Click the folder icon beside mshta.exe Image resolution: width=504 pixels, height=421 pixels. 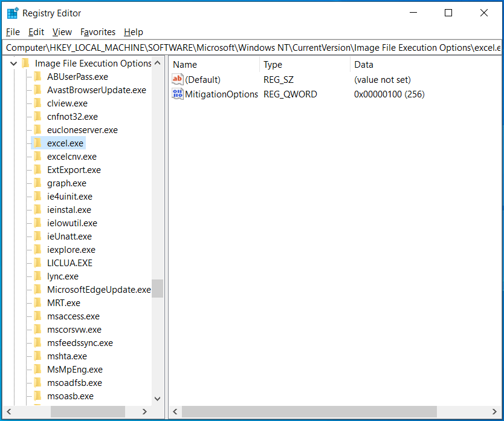tap(38, 356)
